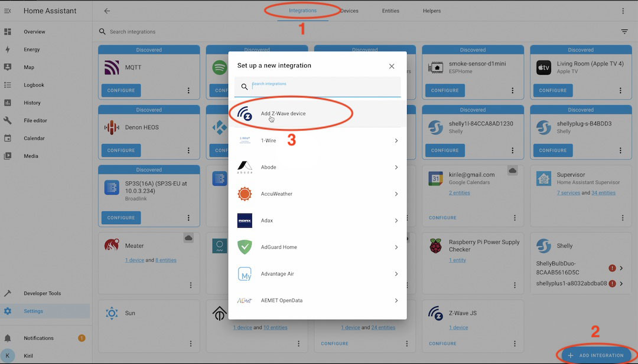This screenshot has width=638, height=364.
Task: Open Meater's 8 entities link
Action: pyautogui.click(x=166, y=260)
